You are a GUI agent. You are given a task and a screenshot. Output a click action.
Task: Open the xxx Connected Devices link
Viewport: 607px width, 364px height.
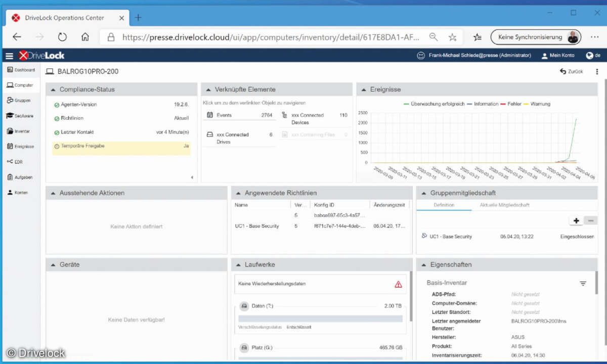pos(315,119)
